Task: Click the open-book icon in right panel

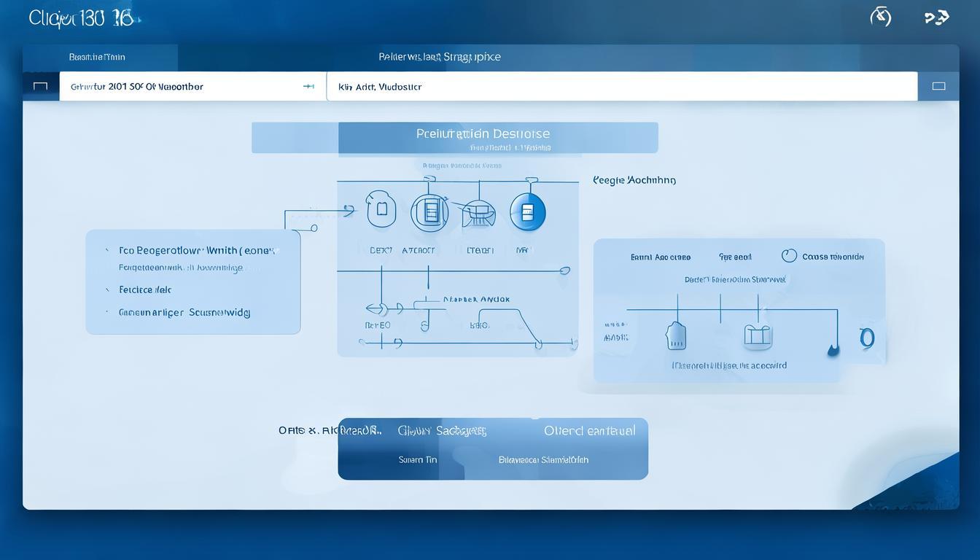Action: pyautogui.click(x=758, y=335)
